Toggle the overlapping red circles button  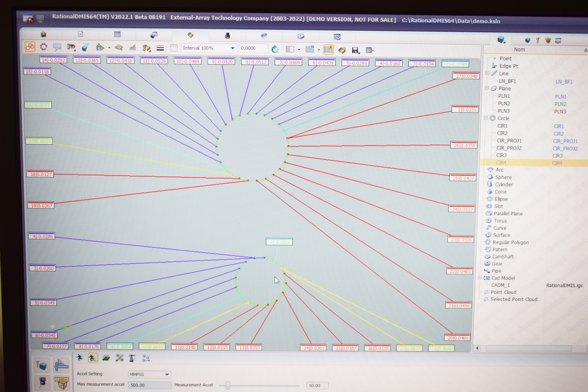point(30,47)
